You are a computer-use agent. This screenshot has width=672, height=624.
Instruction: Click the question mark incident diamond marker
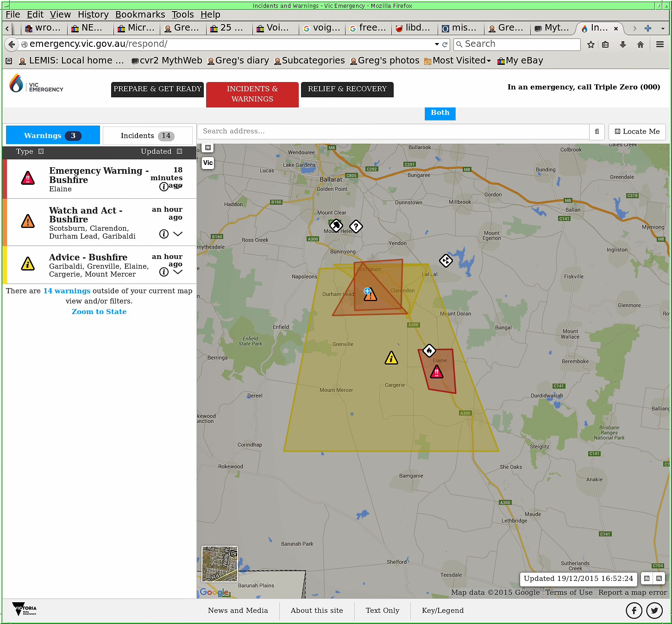click(x=356, y=227)
